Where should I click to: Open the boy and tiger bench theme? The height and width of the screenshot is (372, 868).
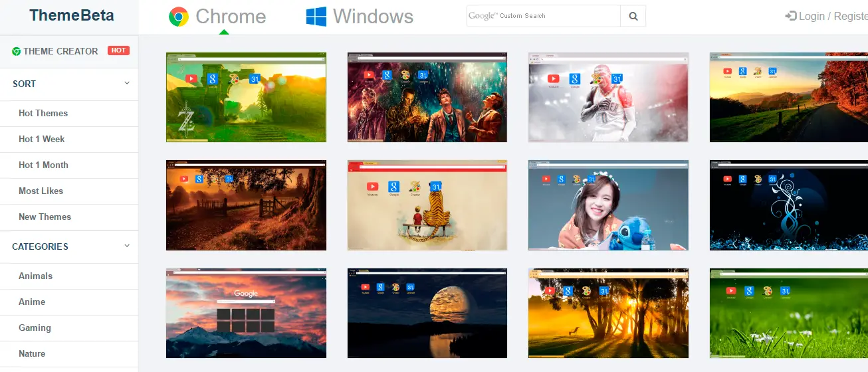(x=427, y=205)
